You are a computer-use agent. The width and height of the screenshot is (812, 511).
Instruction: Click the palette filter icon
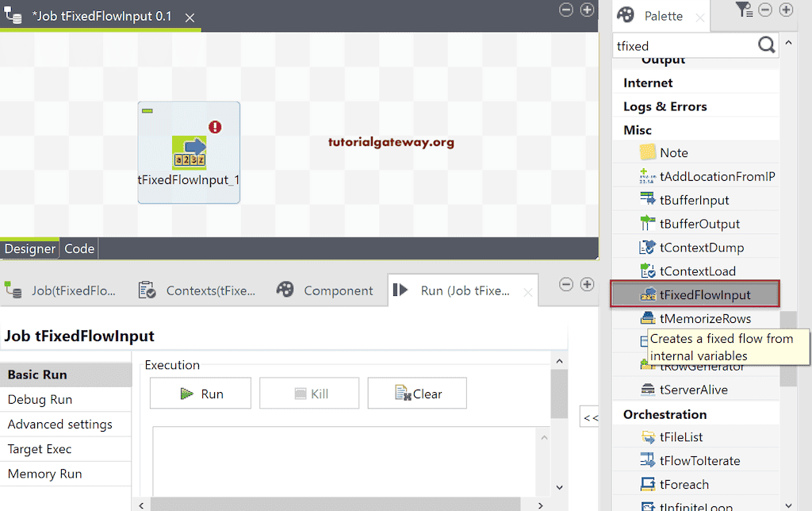(745, 10)
